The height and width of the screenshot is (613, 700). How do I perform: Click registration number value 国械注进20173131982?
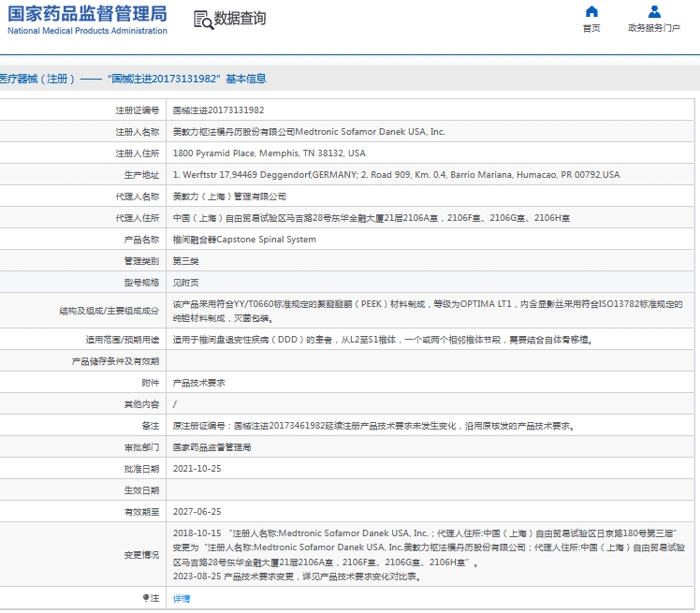218,110
